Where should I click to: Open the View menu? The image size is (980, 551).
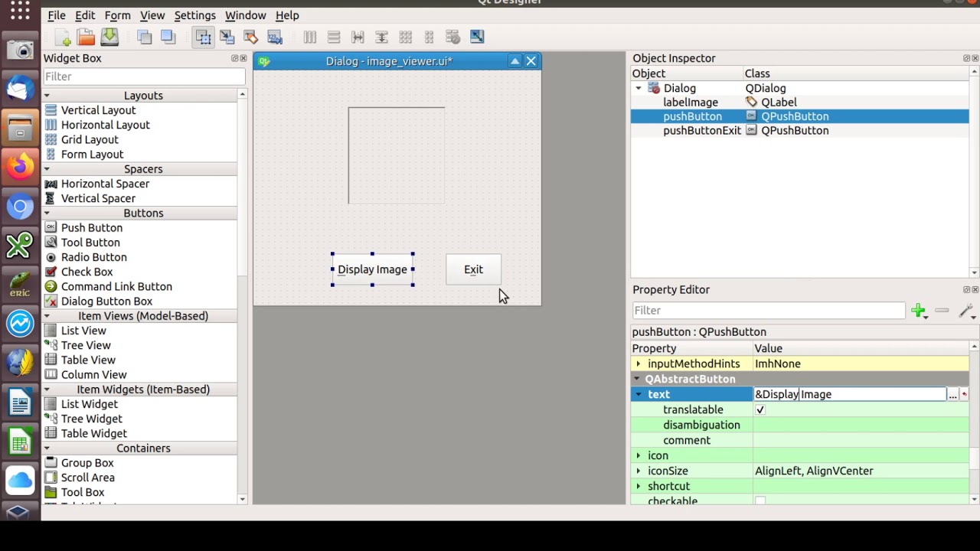tap(152, 15)
